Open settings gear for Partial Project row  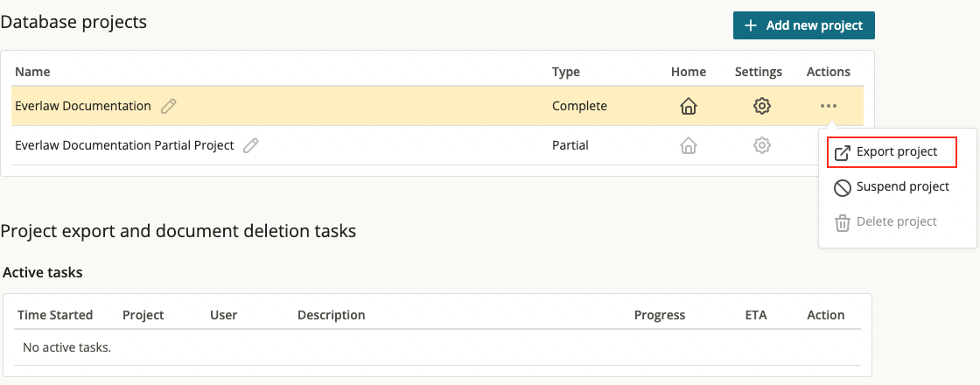point(761,145)
